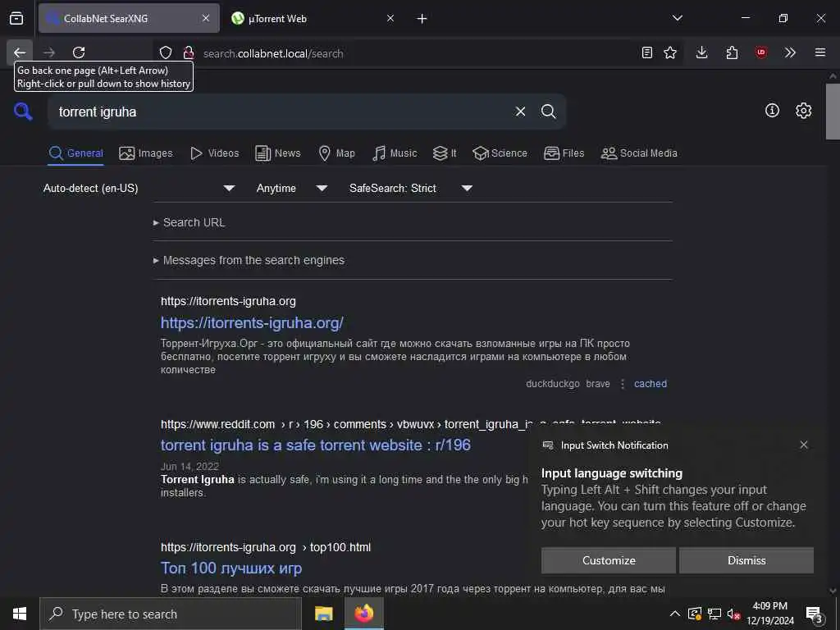
Task: Open the https://itorrents-igruha.org/ result link
Action: [252, 323]
